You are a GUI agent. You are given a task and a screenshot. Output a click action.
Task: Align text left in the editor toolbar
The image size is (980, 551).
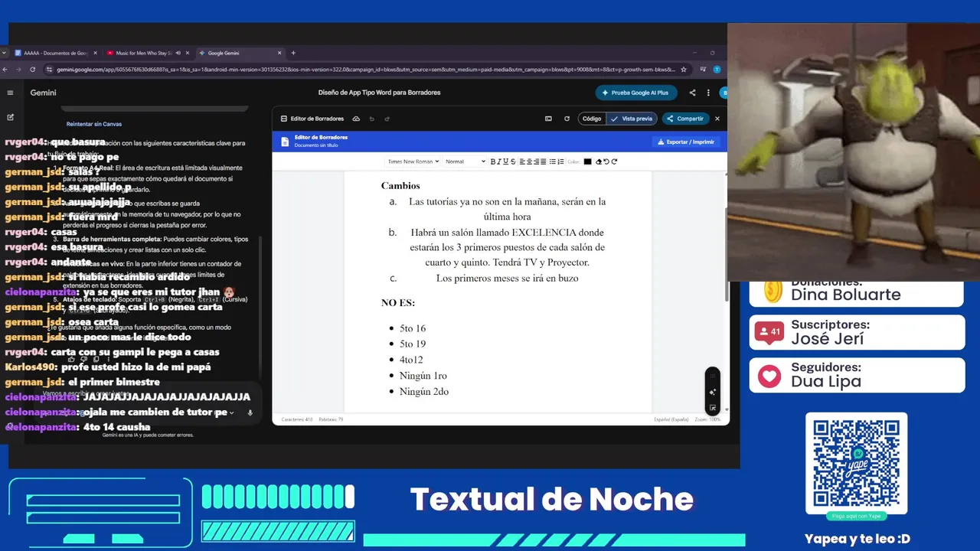tap(522, 161)
